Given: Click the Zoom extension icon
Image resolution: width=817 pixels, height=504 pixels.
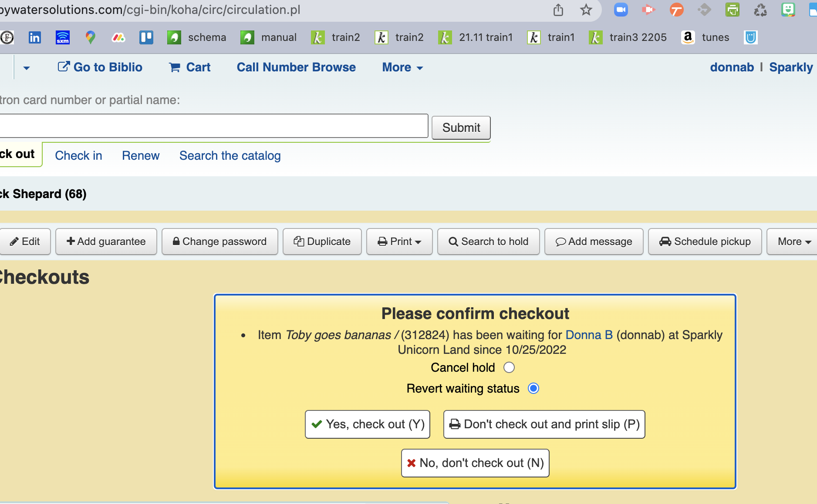Looking at the screenshot, I should tap(621, 10).
